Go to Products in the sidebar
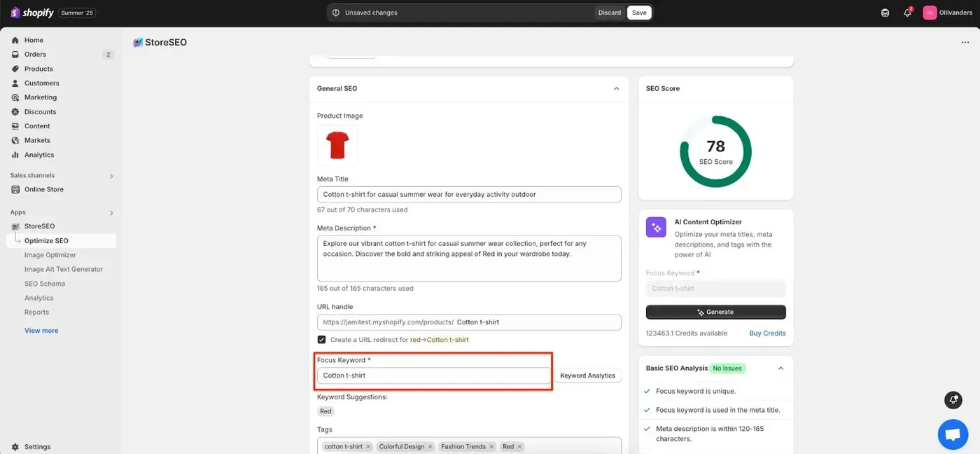 pyautogui.click(x=38, y=69)
